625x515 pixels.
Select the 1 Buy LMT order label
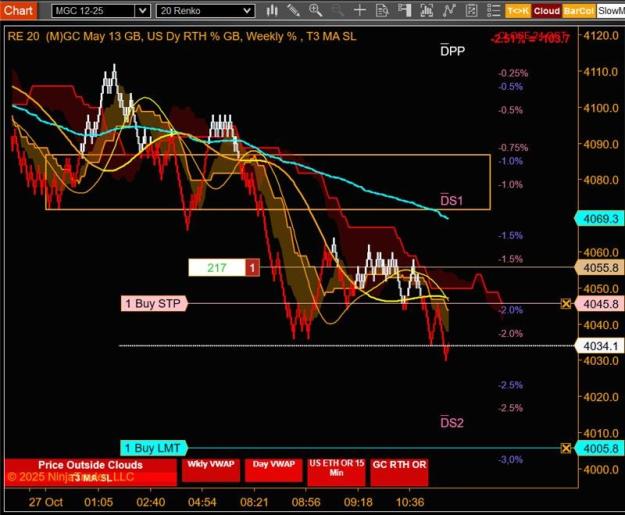pos(153,448)
